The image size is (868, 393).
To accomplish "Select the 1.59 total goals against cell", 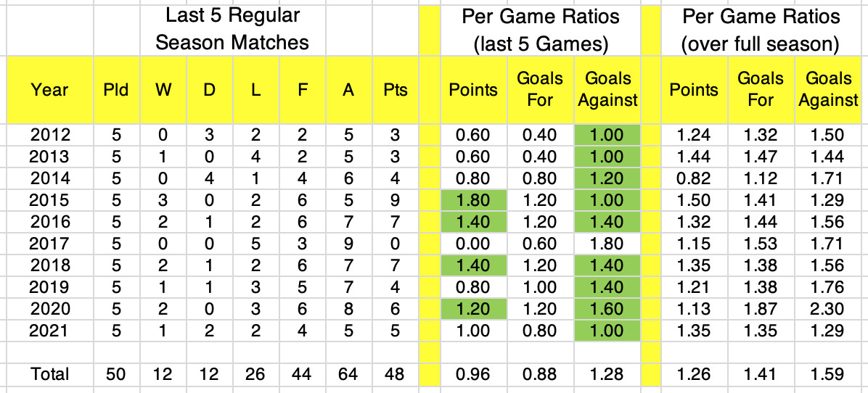I will tap(828, 374).
